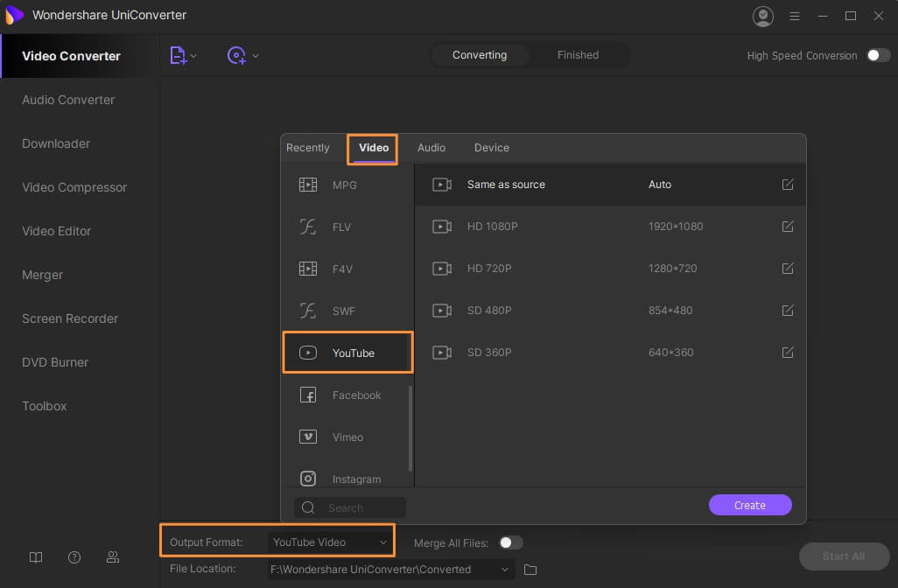Switch to the Audio format tab
Image resolution: width=898 pixels, height=588 pixels.
click(431, 148)
